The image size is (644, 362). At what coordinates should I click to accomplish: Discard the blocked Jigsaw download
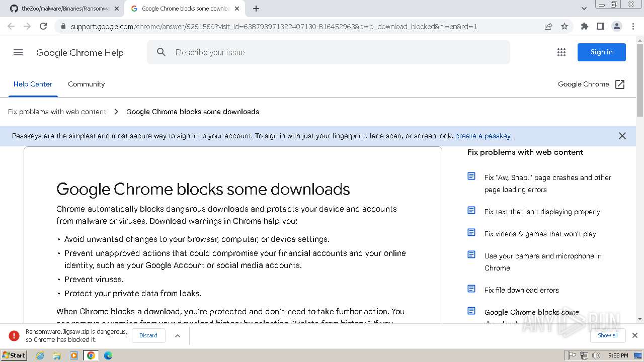148,335
